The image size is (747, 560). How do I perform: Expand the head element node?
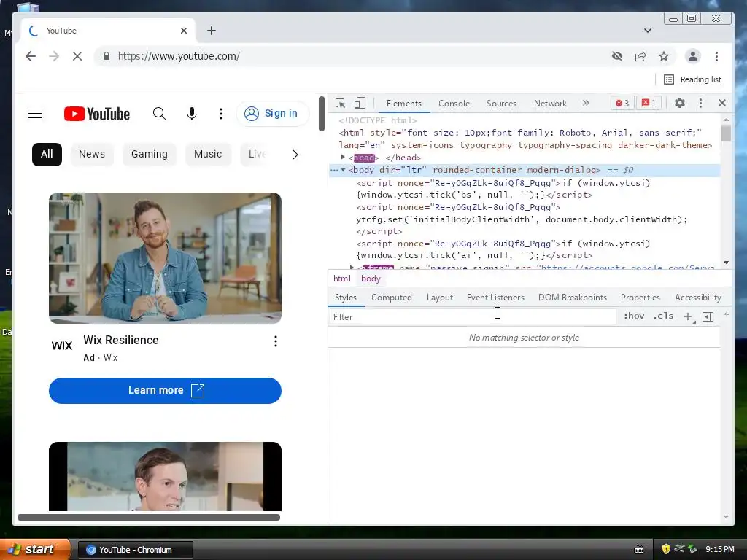pyautogui.click(x=343, y=157)
